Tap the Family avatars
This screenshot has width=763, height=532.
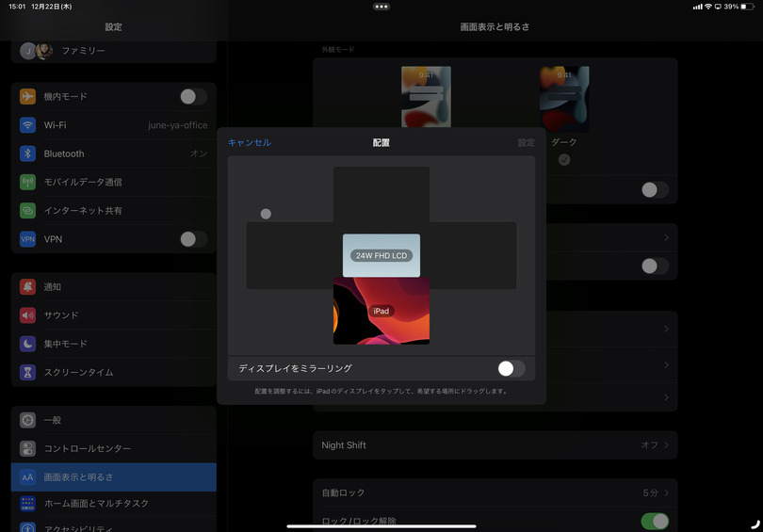36,51
